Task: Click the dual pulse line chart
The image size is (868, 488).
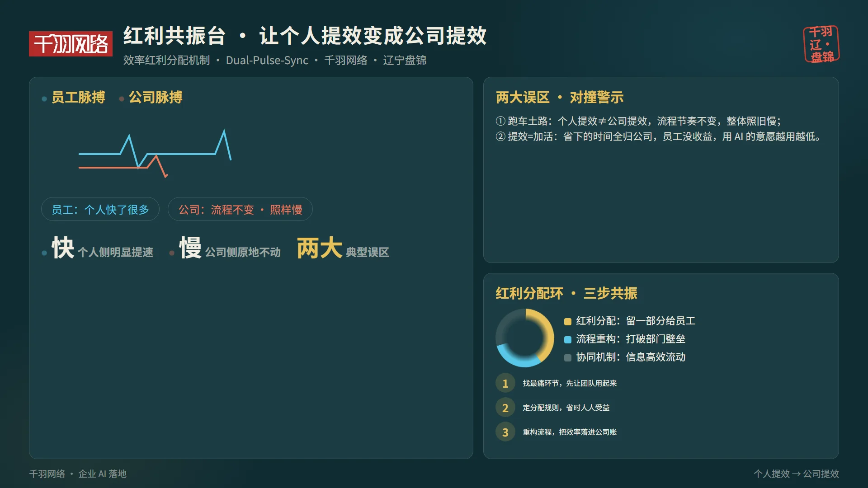Action: 155,154
